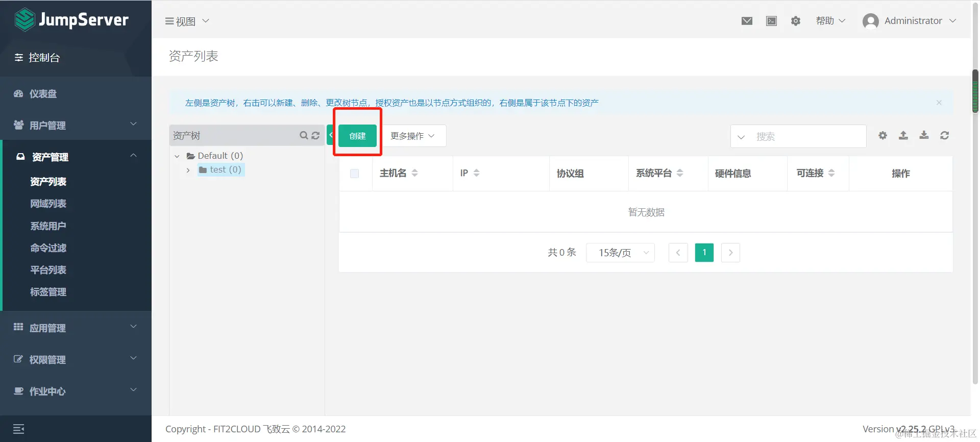
Task: Search the asset tree with magnifier icon
Action: pyautogui.click(x=304, y=135)
